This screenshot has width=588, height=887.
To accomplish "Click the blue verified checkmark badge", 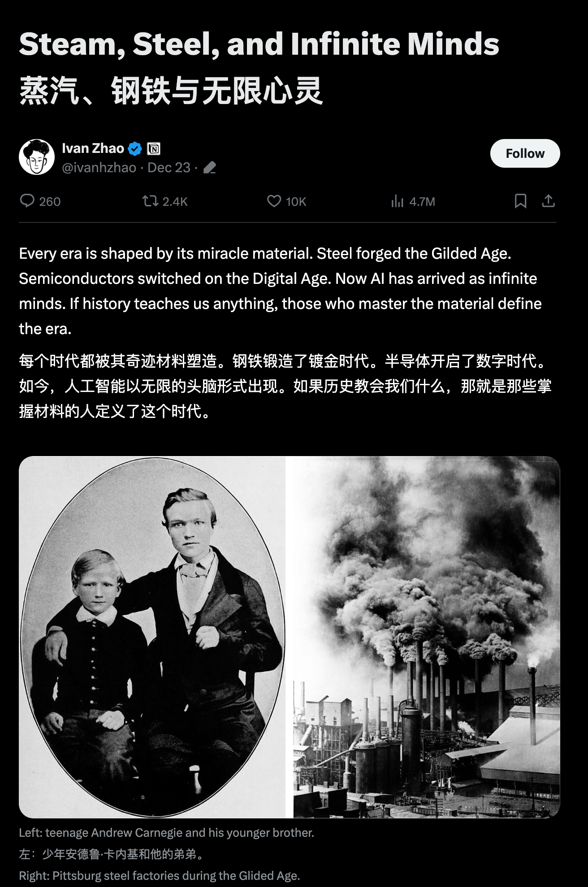I will point(135,148).
